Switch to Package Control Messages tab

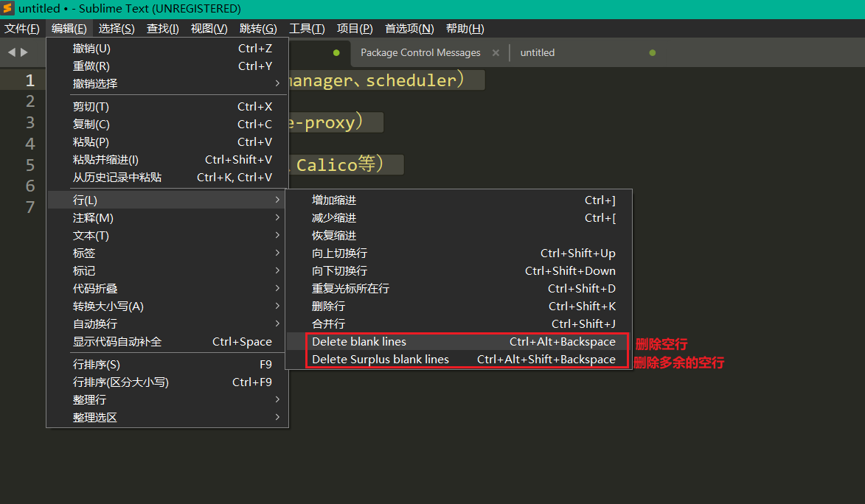[420, 52]
